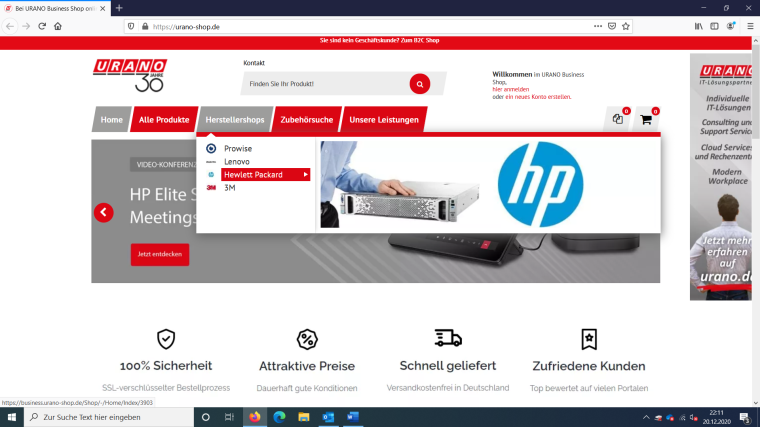Go to previous slide with red arrow
The image size is (760, 427).
[x=103, y=212]
